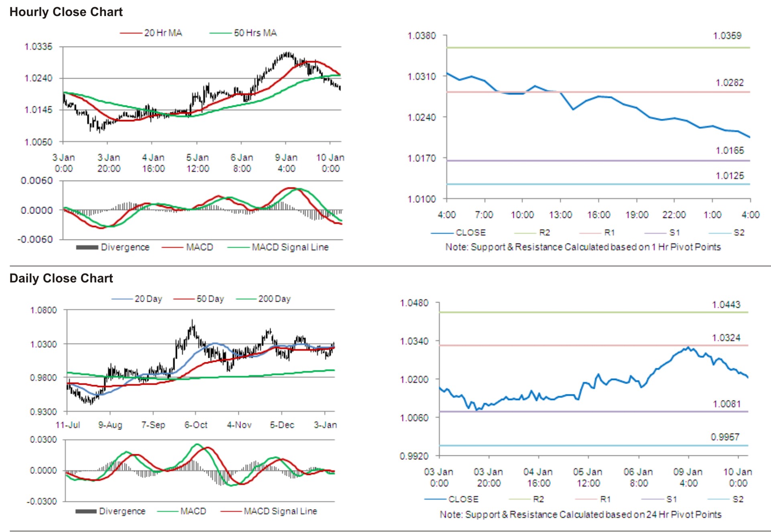Click the '5-Dec' date axis label
The width and height of the screenshot is (771, 532).
coord(282,425)
